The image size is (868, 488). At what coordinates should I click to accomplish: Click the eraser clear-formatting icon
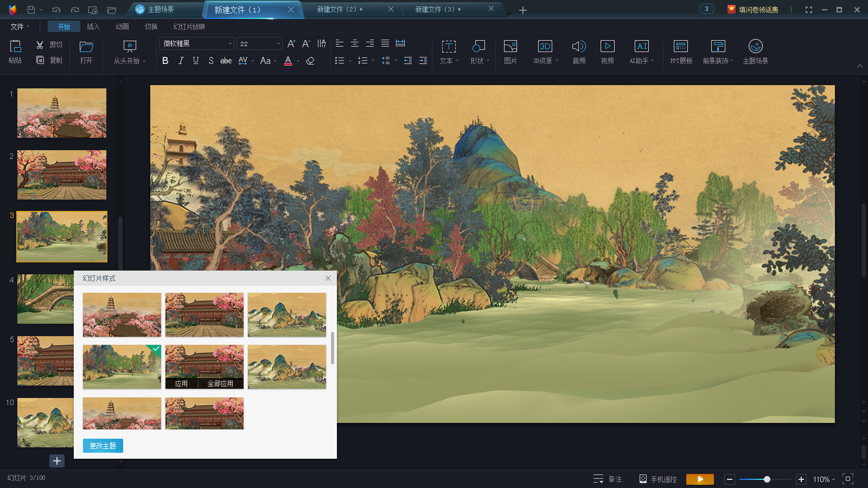[310, 61]
